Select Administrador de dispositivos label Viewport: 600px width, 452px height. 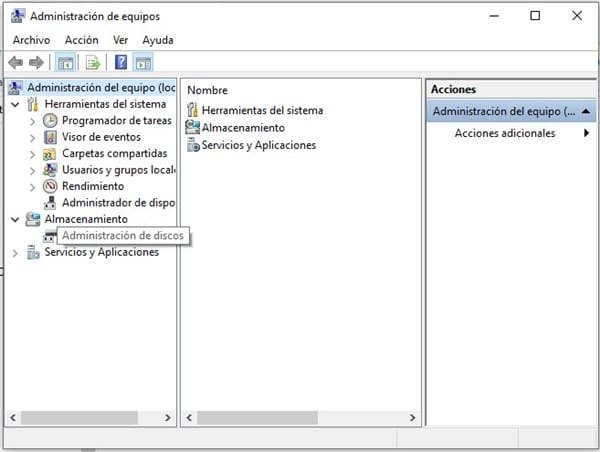pyautogui.click(x=118, y=202)
